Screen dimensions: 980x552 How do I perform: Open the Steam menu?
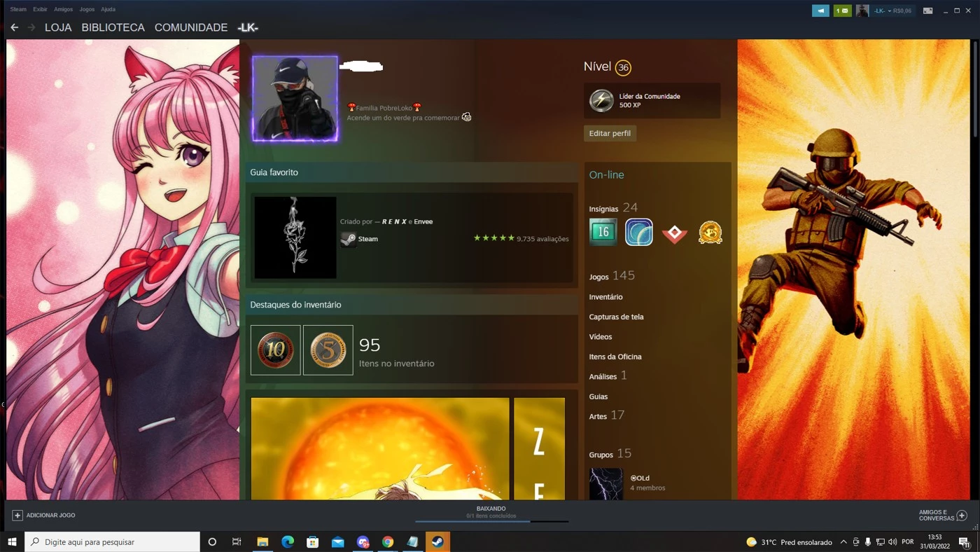[x=18, y=9]
